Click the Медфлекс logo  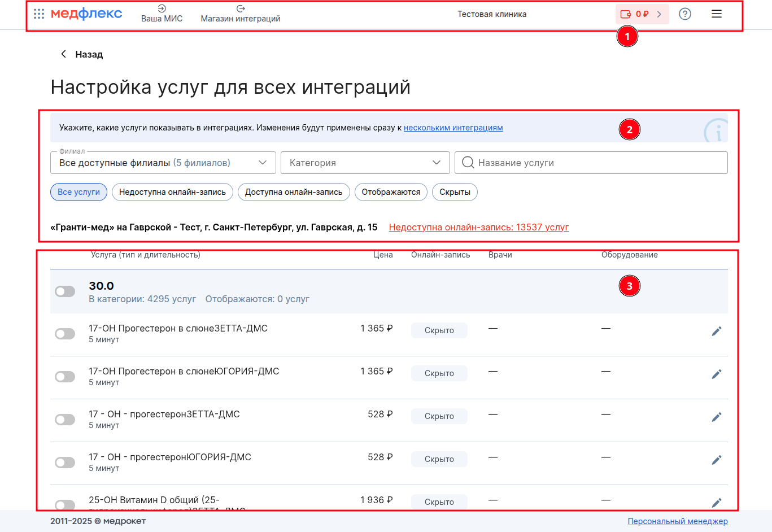(86, 14)
